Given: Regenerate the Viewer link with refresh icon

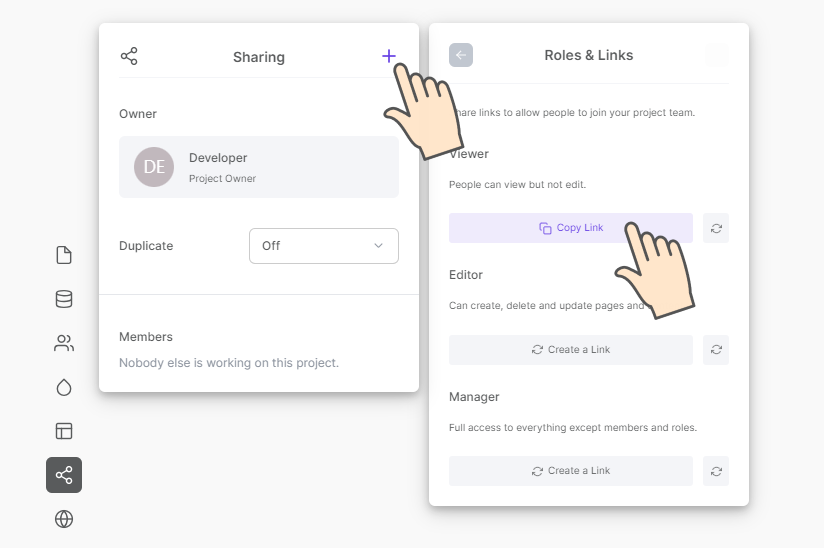Looking at the screenshot, I should 716,228.
